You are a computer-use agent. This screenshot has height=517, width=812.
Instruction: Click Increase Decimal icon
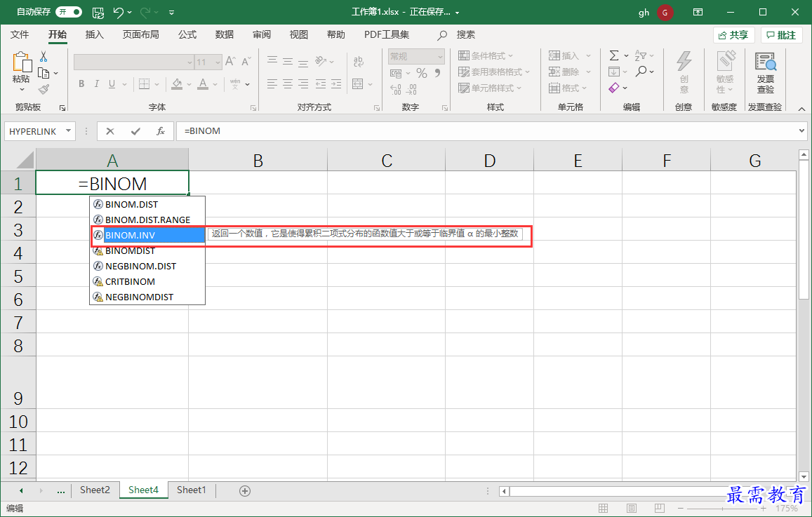[395, 90]
